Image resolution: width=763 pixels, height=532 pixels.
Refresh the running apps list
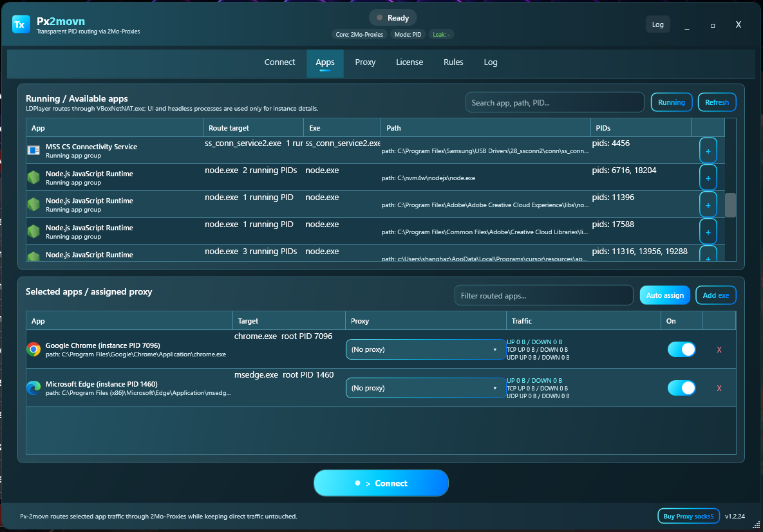pyautogui.click(x=716, y=102)
